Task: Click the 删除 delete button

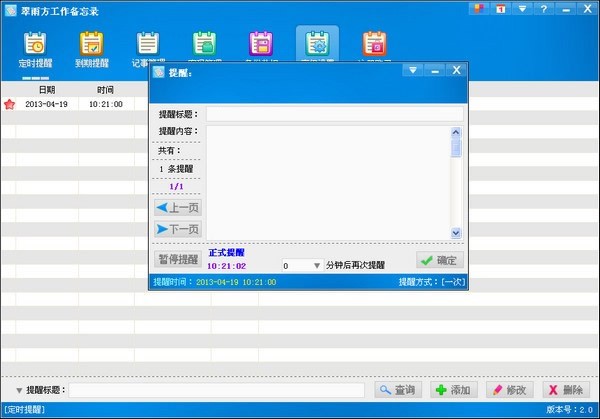Action: click(566, 390)
